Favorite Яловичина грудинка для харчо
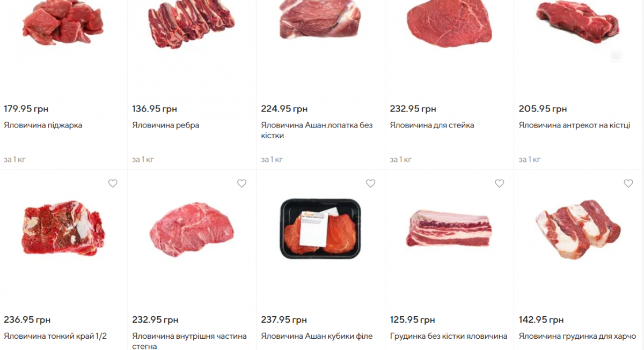 [628, 183]
